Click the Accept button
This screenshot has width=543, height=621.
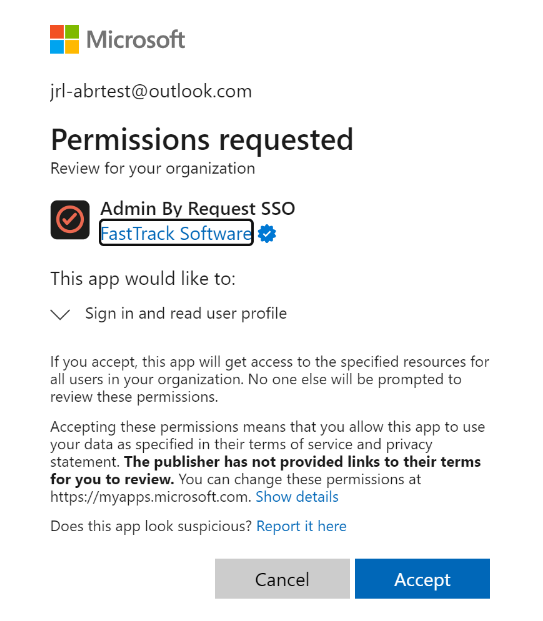pos(422,579)
